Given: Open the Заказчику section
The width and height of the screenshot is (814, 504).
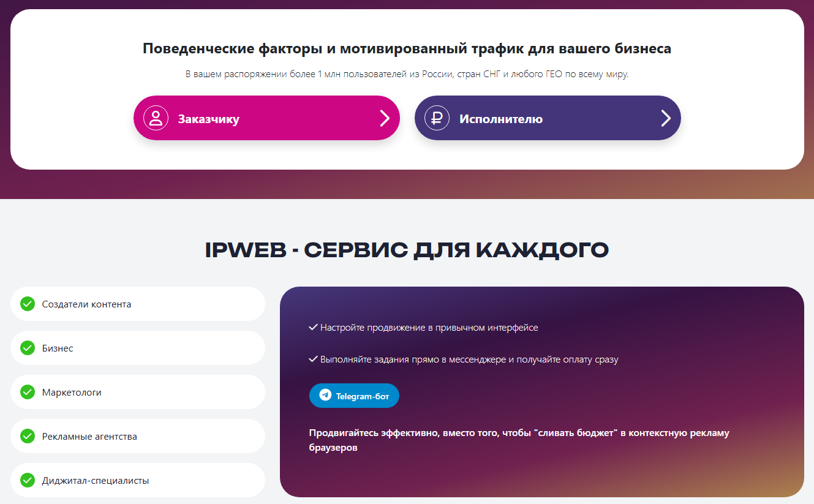Looking at the screenshot, I should tap(266, 118).
